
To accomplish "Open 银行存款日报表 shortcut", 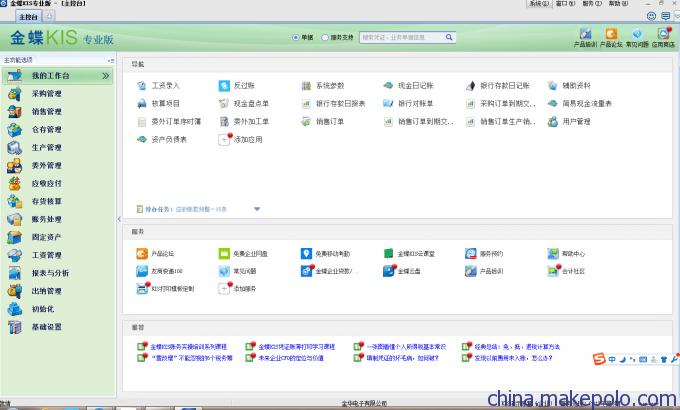I will click(x=333, y=103).
